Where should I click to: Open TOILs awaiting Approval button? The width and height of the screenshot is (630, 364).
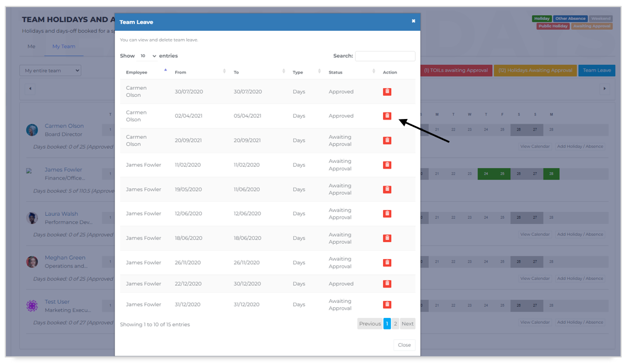pyautogui.click(x=456, y=70)
